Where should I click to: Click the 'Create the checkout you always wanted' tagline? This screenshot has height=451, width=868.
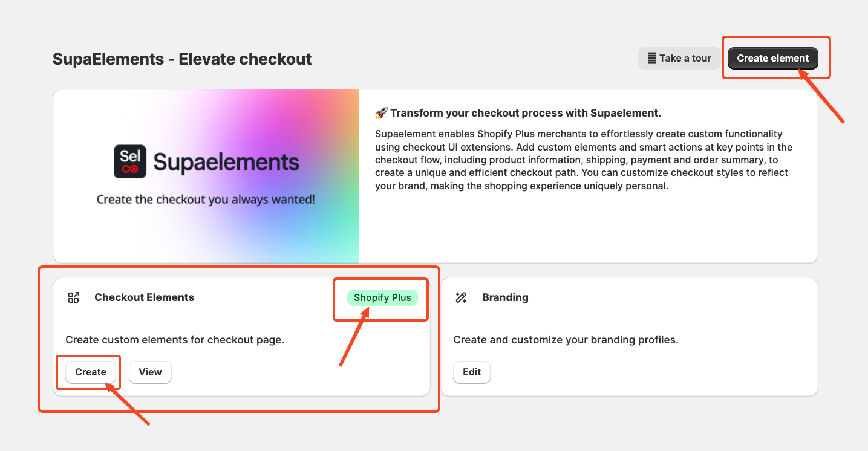tap(206, 200)
